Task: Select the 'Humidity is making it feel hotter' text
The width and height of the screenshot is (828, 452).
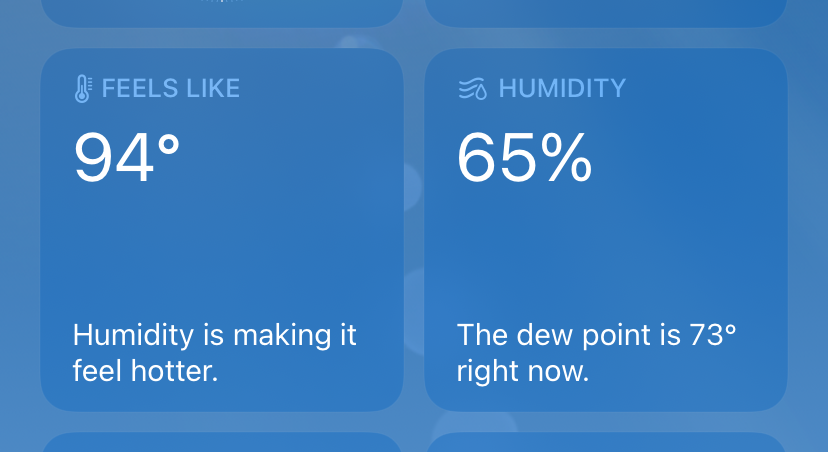Action: [214, 353]
